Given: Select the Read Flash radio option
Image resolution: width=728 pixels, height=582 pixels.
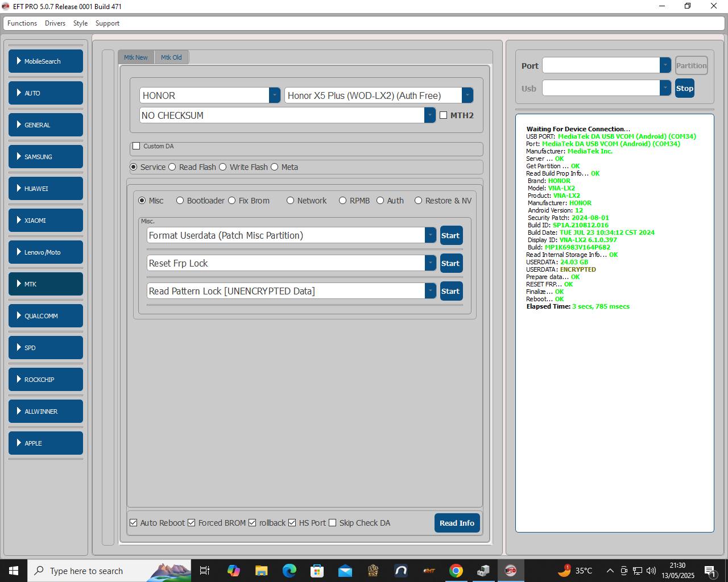Looking at the screenshot, I should click(x=172, y=167).
